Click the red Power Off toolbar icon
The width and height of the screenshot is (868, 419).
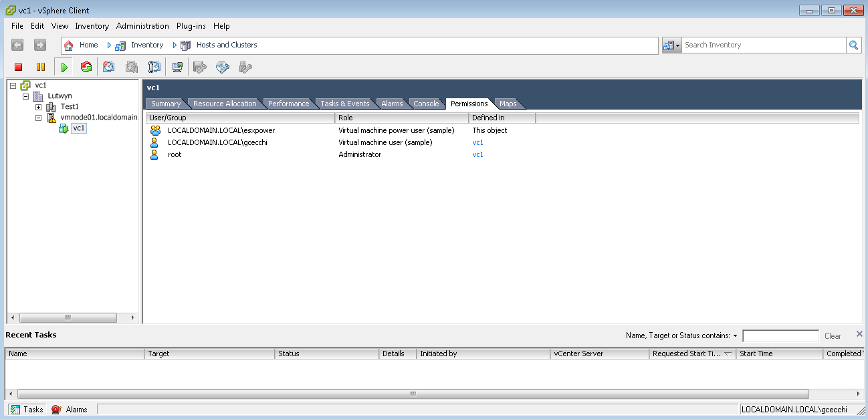(19, 67)
